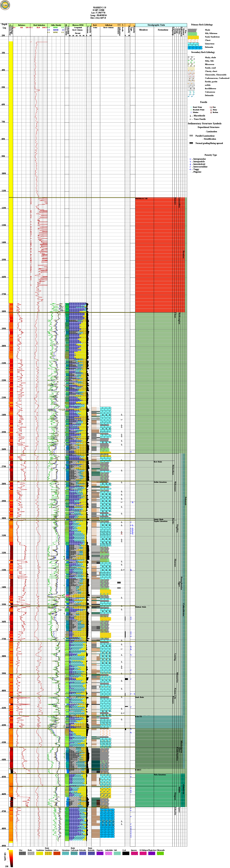The width and height of the screenshot is (230, 868).
Task: Click the Pinpoint porosity symbol
Action: tap(190, 172)
